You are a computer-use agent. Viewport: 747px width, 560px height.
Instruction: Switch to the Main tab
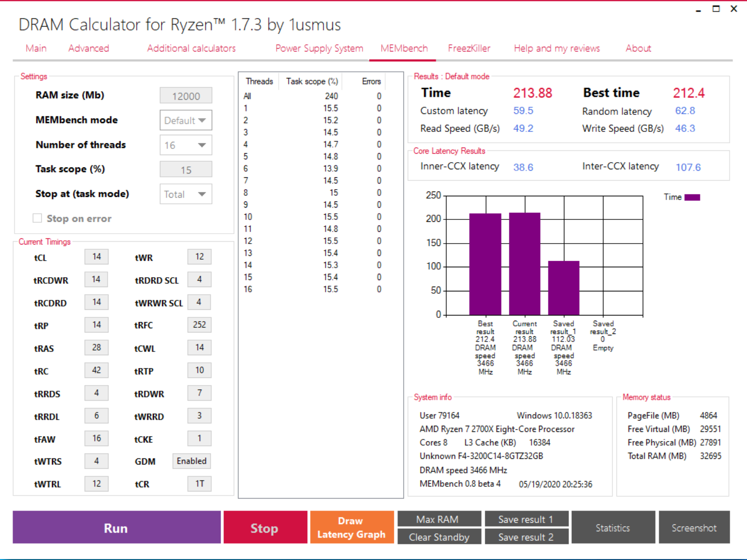[x=36, y=48]
